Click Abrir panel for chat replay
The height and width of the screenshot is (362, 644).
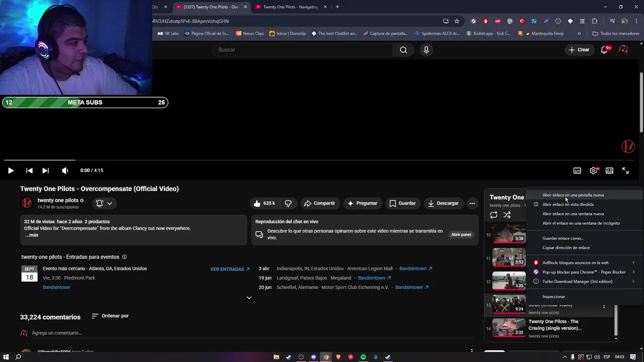pyautogui.click(x=461, y=234)
